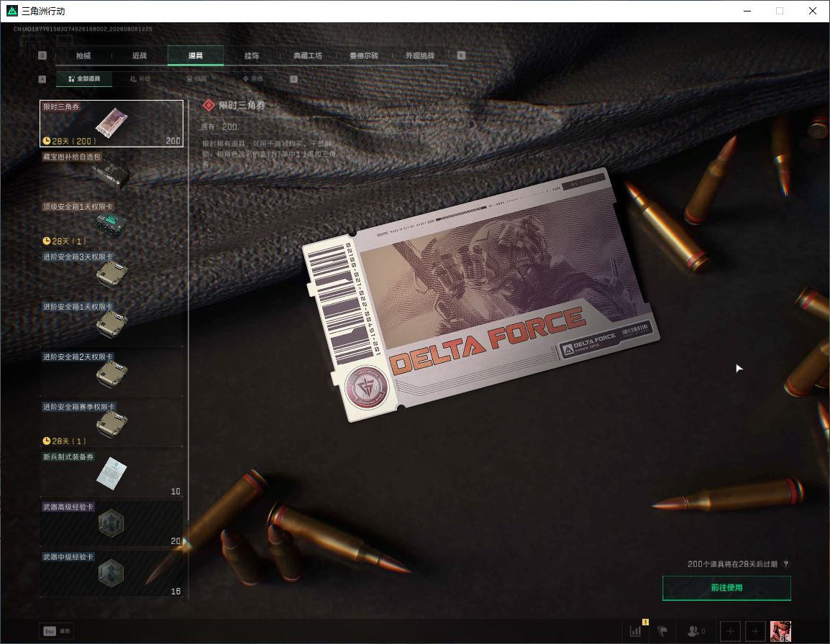Open the 挂饰 tab
Viewport: 830px width, 644px height.
(252, 55)
